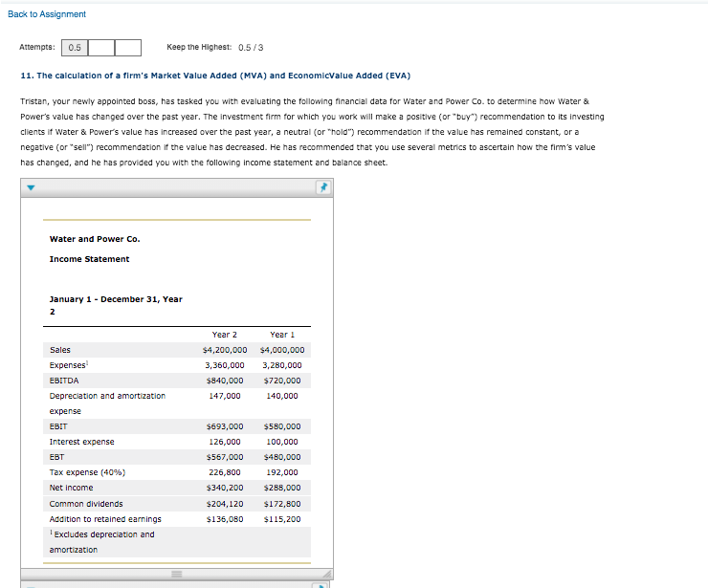Click the Year 2 column header

point(225,335)
